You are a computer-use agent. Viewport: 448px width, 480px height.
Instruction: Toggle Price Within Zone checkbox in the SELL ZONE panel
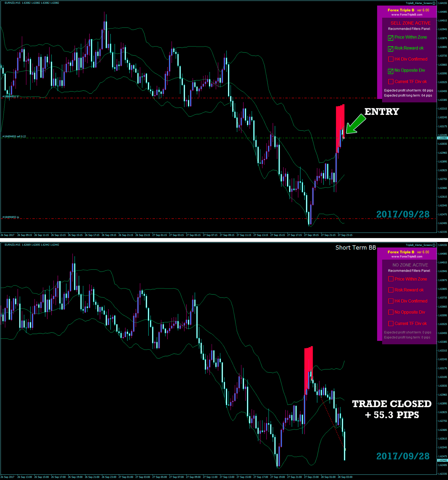(x=391, y=38)
